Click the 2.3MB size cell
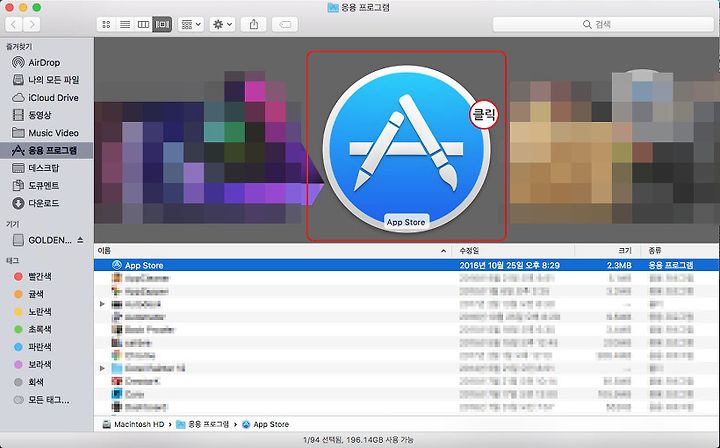This screenshot has width=720, height=448. point(619,265)
